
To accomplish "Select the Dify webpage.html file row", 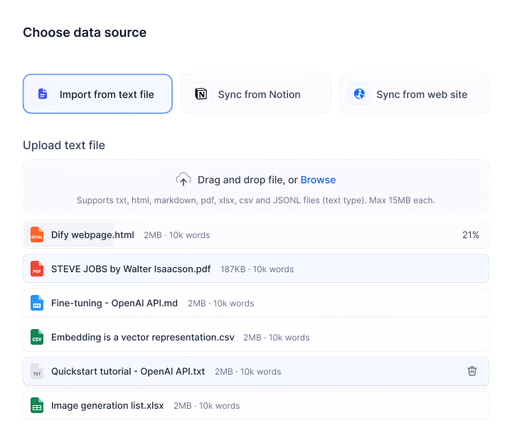I will [x=256, y=235].
